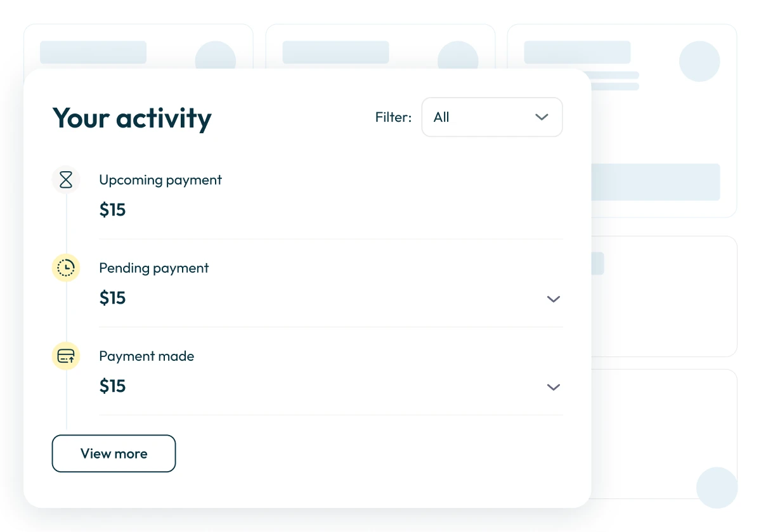Expand the Pending payment row chevron
761x532 pixels.
[x=554, y=299]
